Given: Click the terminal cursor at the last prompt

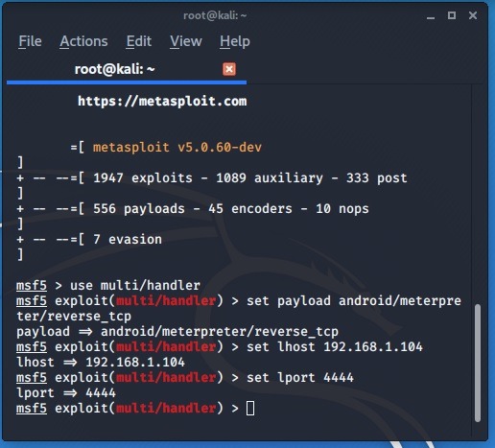Looking at the screenshot, I should [x=250, y=409].
